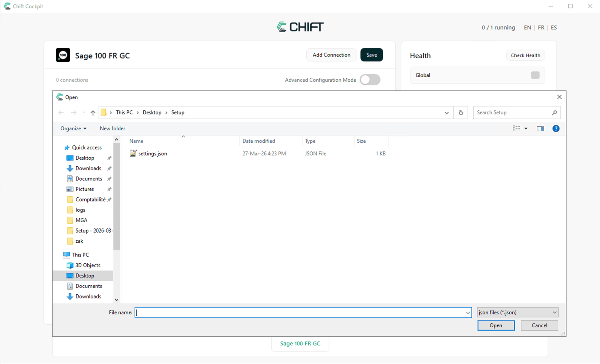Screen dimensions: 600x364
Task: Click the 0 / 1 running status
Action: pyautogui.click(x=498, y=28)
